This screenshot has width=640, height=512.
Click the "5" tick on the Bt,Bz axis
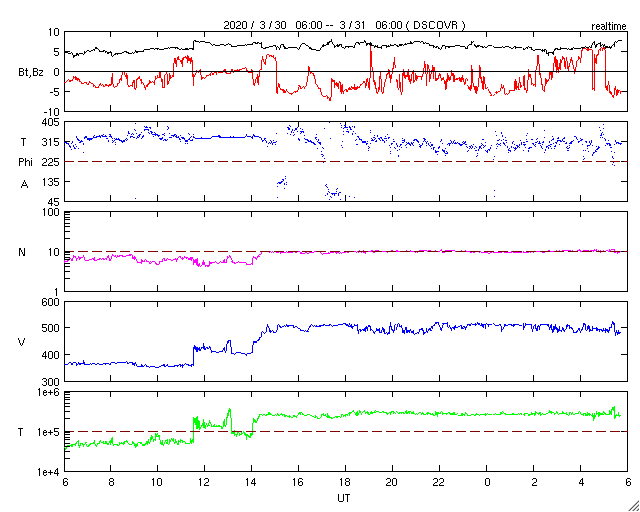[56, 52]
